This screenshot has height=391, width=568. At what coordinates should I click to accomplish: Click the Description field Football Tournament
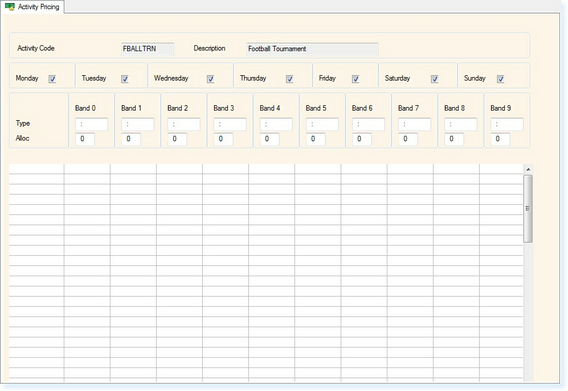[x=312, y=49]
